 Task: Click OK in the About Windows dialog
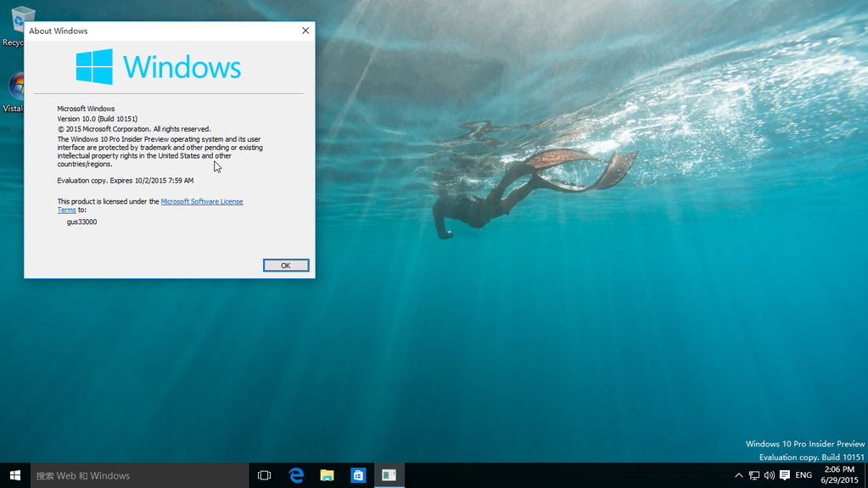click(x=286, y=266)
